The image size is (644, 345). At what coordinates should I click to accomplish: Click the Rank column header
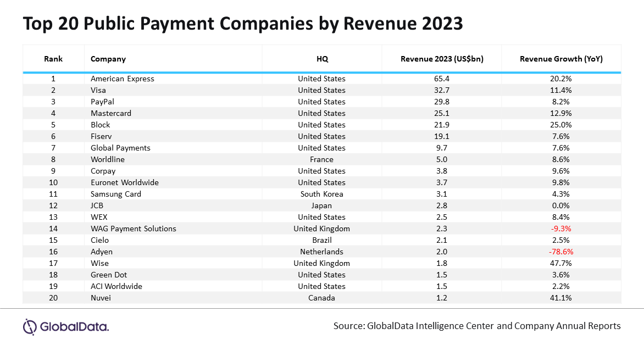coord(53,59)
